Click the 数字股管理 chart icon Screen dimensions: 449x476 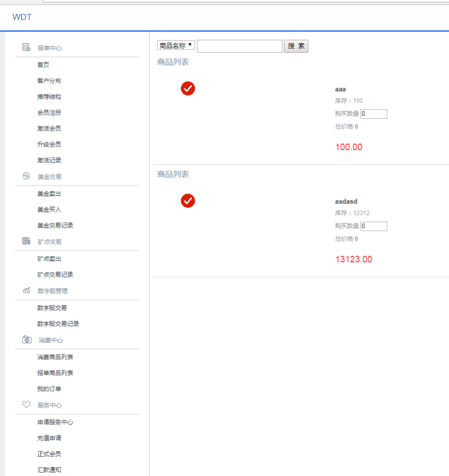tap(26, 290)
